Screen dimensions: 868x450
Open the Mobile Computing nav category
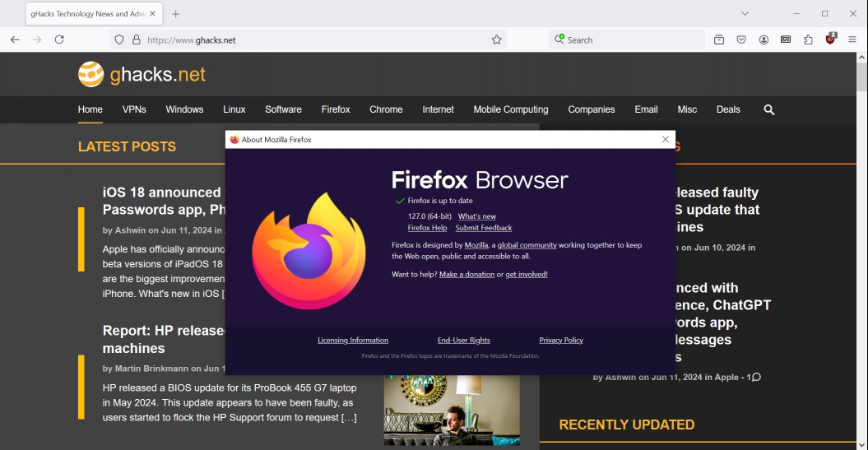click(x=510, y=109)
